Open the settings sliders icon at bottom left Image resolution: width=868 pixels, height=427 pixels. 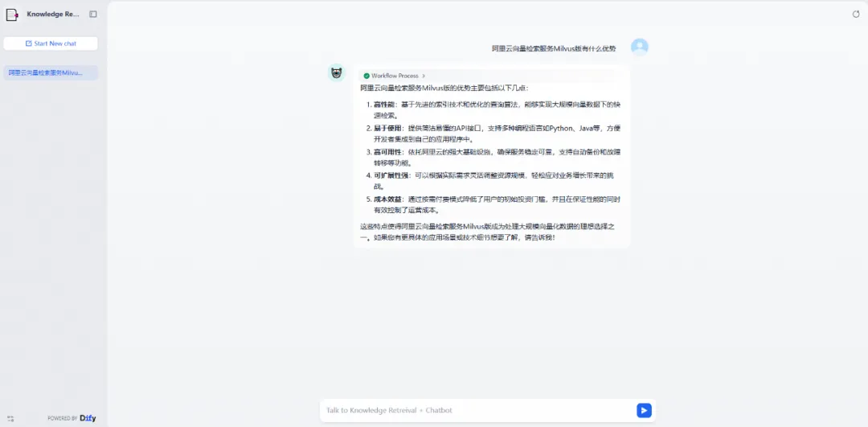(x=10, y=419)
